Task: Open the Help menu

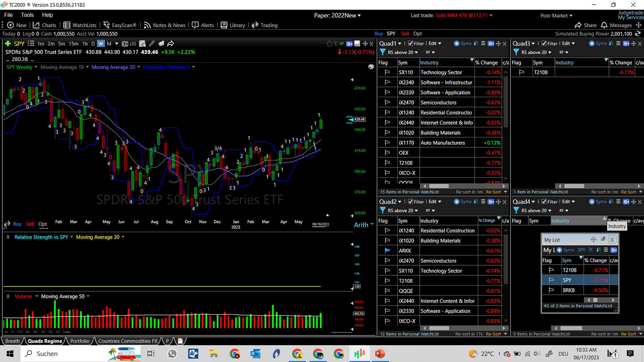Action: tap(47, 15)
